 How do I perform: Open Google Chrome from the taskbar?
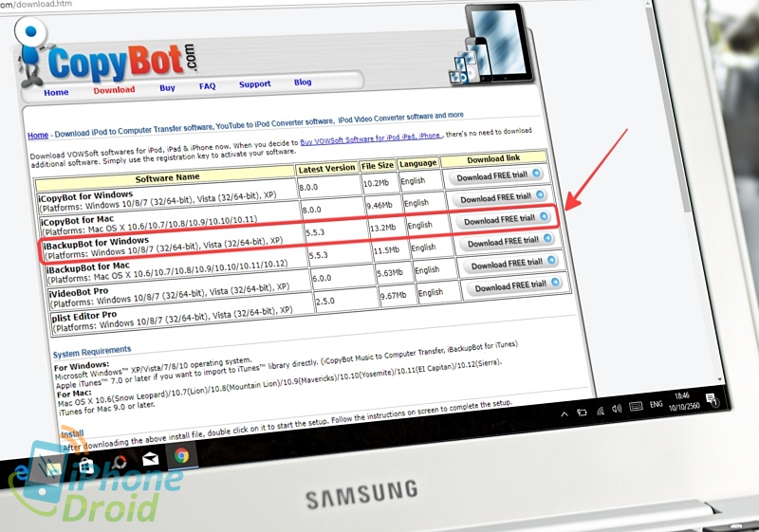[x=181, y=455]
